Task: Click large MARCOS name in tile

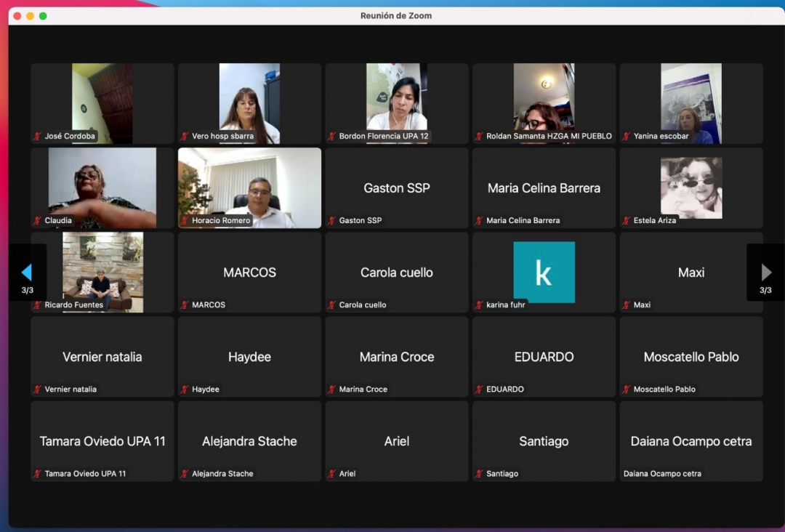Action: pyautogui.click(x=249, y=273)
